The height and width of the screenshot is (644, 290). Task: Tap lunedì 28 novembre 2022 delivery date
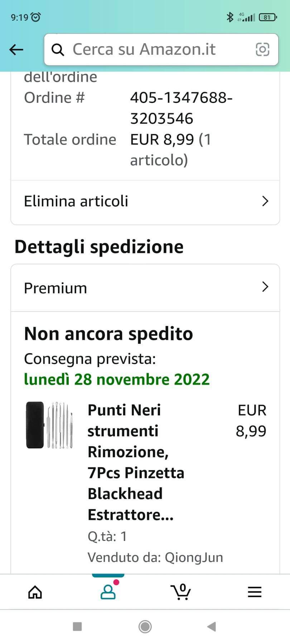click(x=117, y=379)
